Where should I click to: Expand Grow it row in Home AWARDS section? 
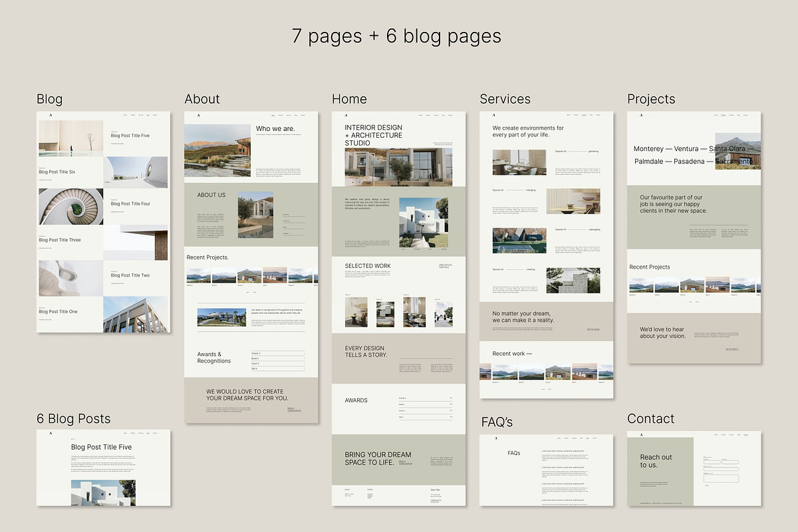pyautogui.click(x=426, y=411)
